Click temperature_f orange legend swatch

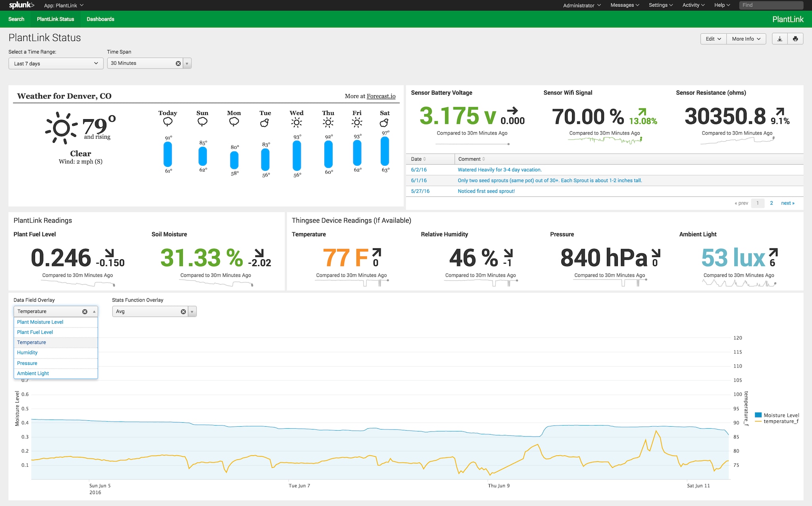[x=758, y=421]
